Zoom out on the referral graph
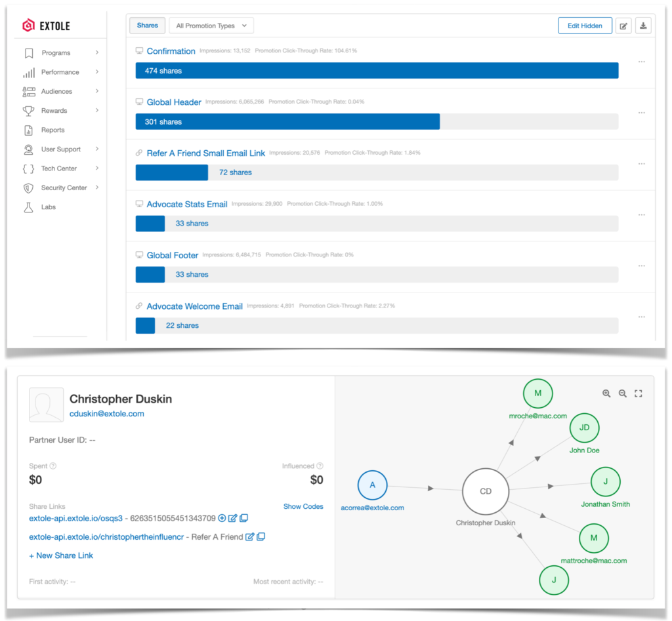 click(623, 393)
